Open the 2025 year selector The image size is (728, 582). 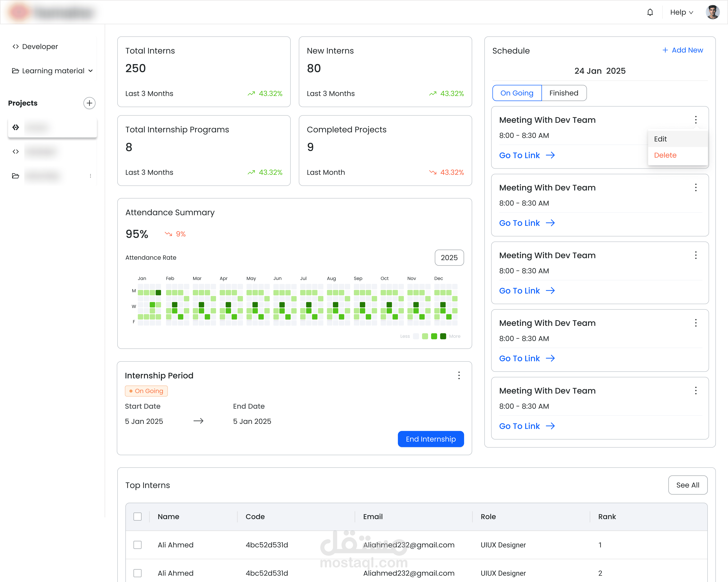tap(449, 258)
